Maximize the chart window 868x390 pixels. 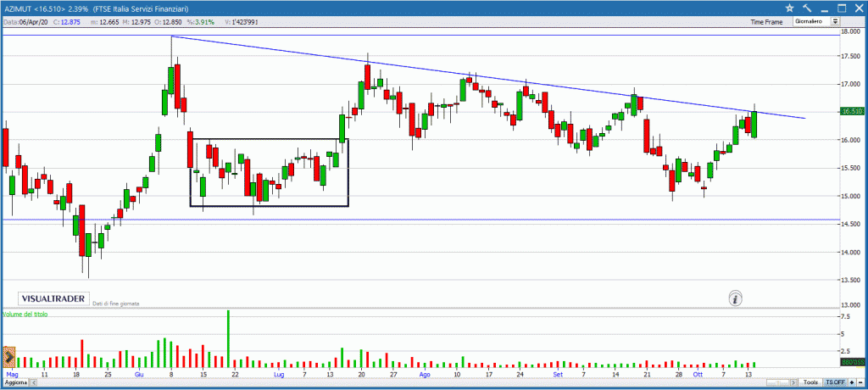point(842,8)
